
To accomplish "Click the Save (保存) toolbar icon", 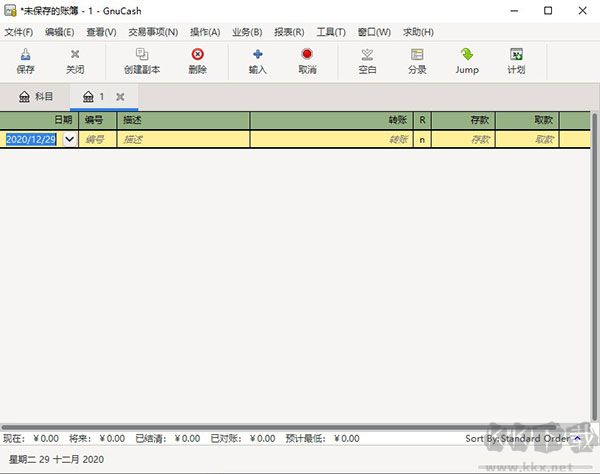I will (26, 54).
